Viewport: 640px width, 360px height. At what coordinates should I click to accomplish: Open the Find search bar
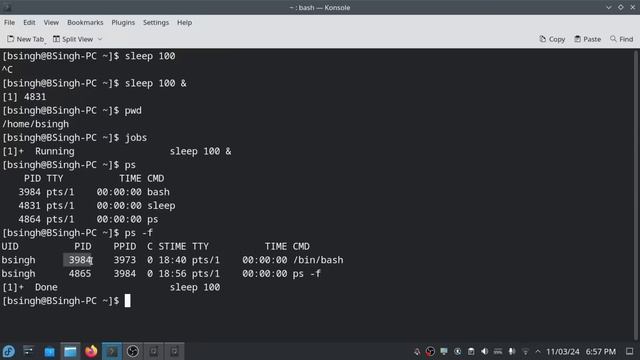point(621,39)
